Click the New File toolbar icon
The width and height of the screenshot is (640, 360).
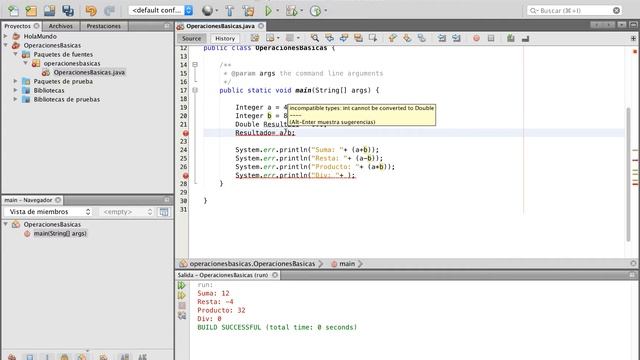(x=13, y=10)
